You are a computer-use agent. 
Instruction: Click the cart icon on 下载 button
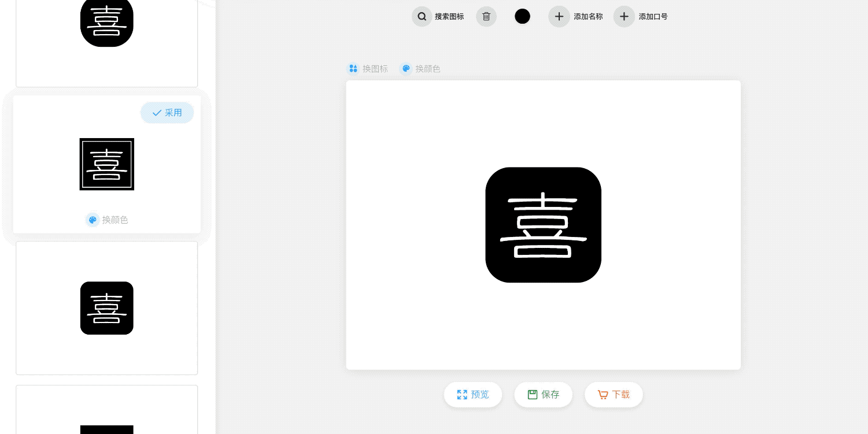pyautogui.click(x=603, y=395)
